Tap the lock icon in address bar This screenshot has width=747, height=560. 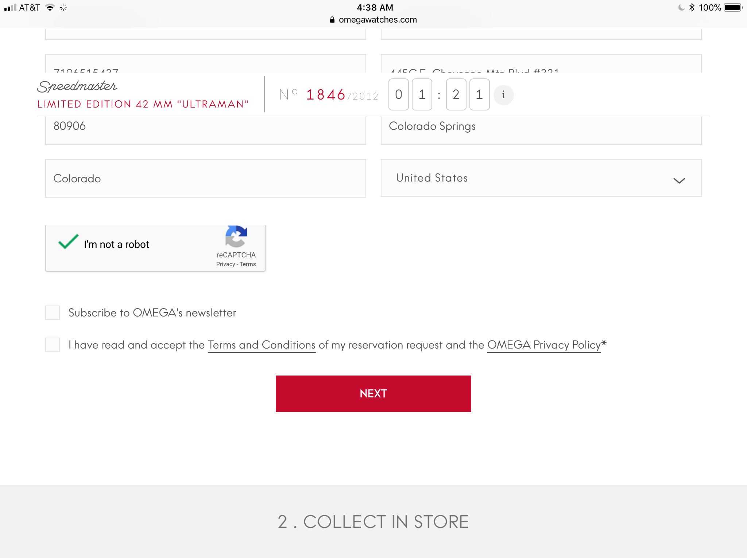click(x=332, y=20)
